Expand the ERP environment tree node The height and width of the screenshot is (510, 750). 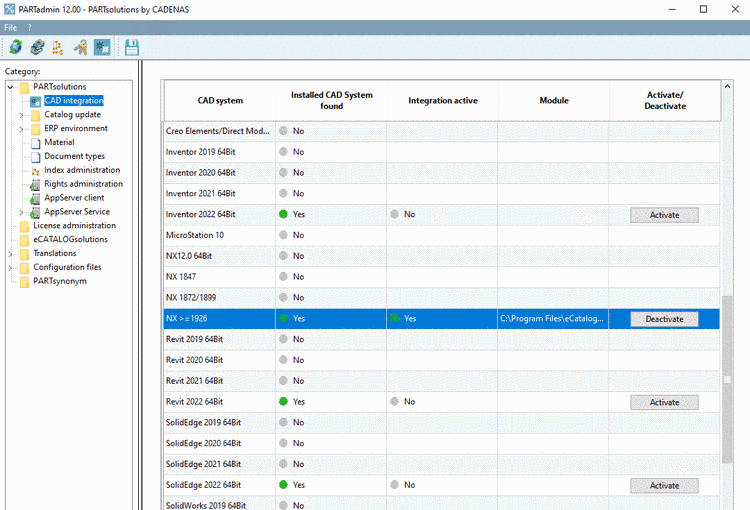pos(21,129)
